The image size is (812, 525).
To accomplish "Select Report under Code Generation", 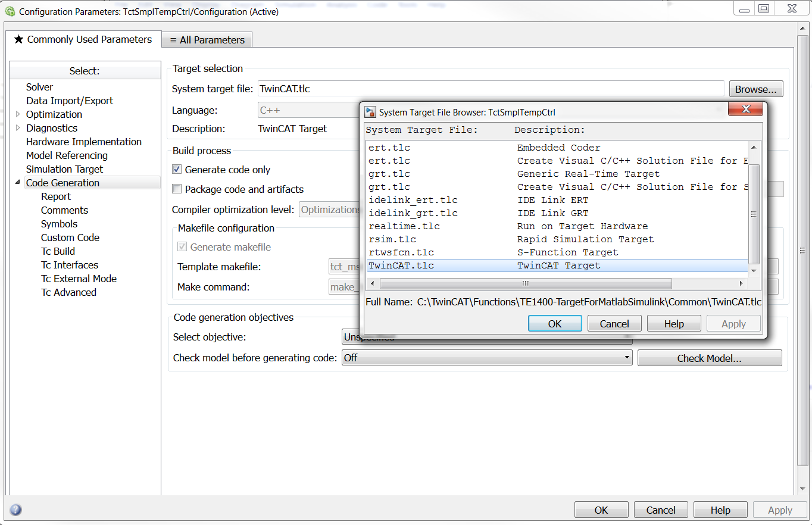I will [56, 196].
